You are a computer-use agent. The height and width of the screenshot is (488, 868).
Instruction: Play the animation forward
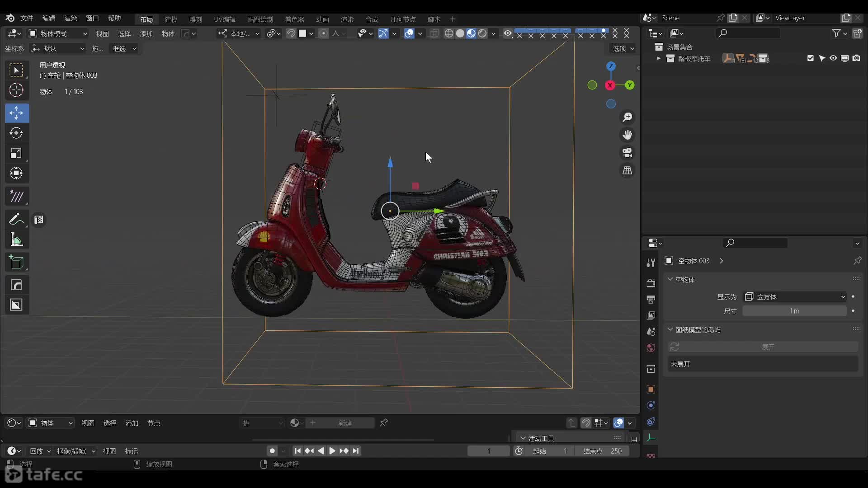[332, 451]
